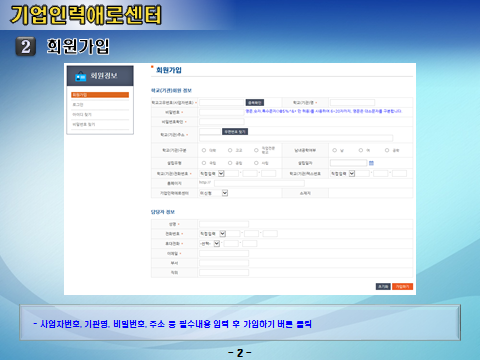Expand the school phone number area code dropdown
Screen dimensions: 480x360
coord(212,174)
